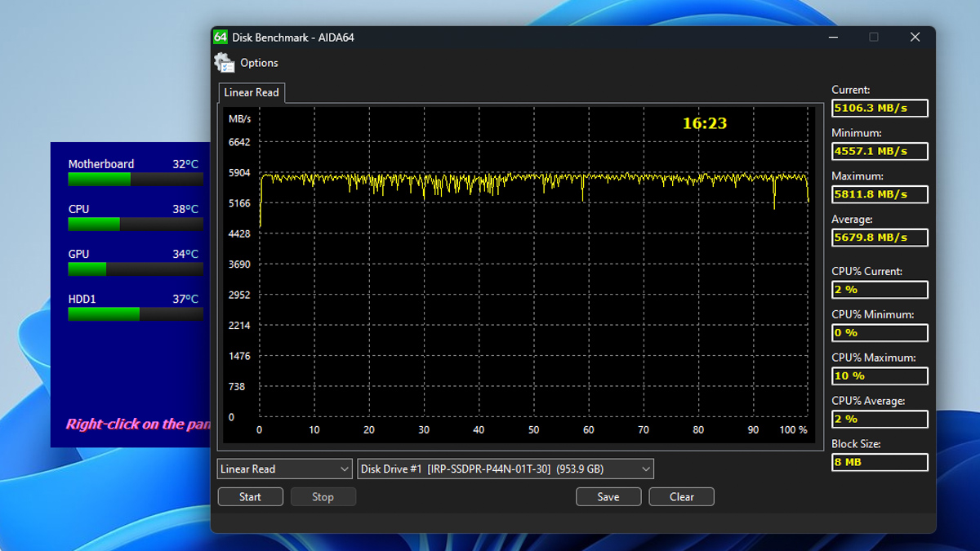980x551 pixels.
Task: Click the Motherboard temperature bar in sensor panel
Action: [136, 179]
